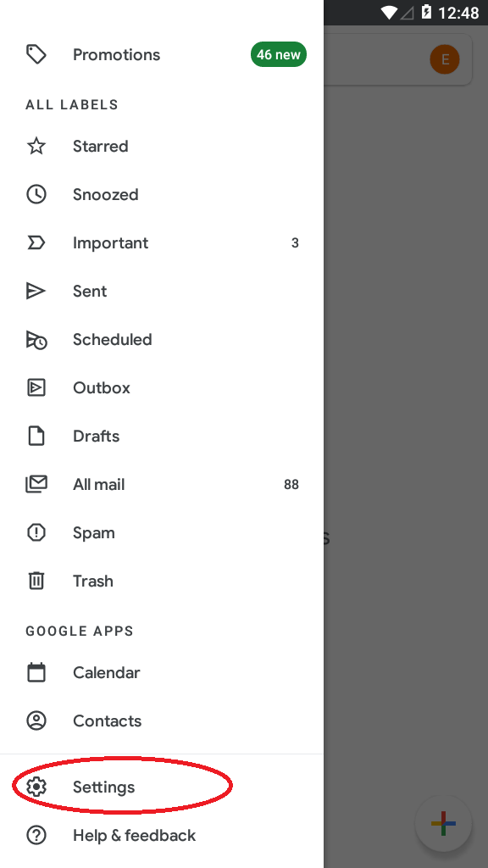Tap the Spam warning icon
This screenshot has height=868, width=488.
36,532
